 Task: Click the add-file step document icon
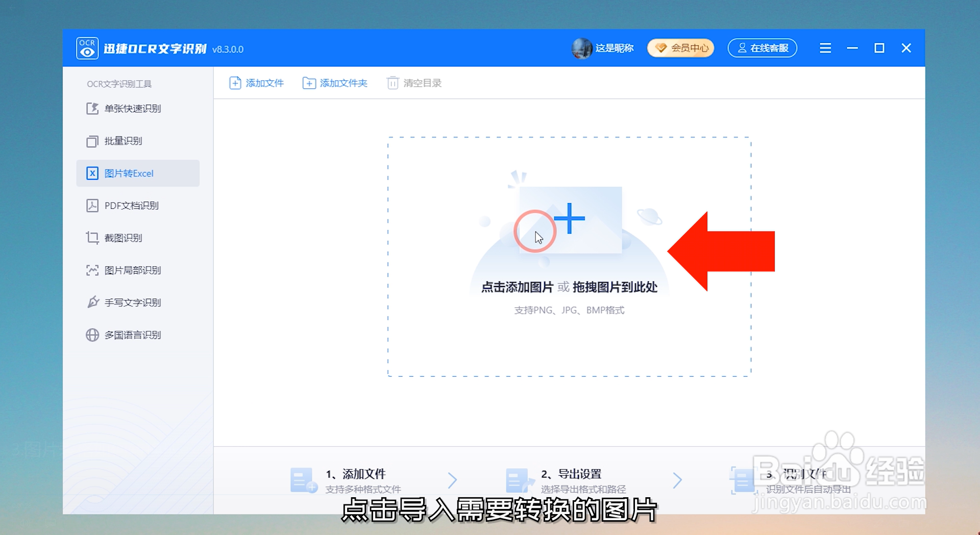click(x=304, y=480)
